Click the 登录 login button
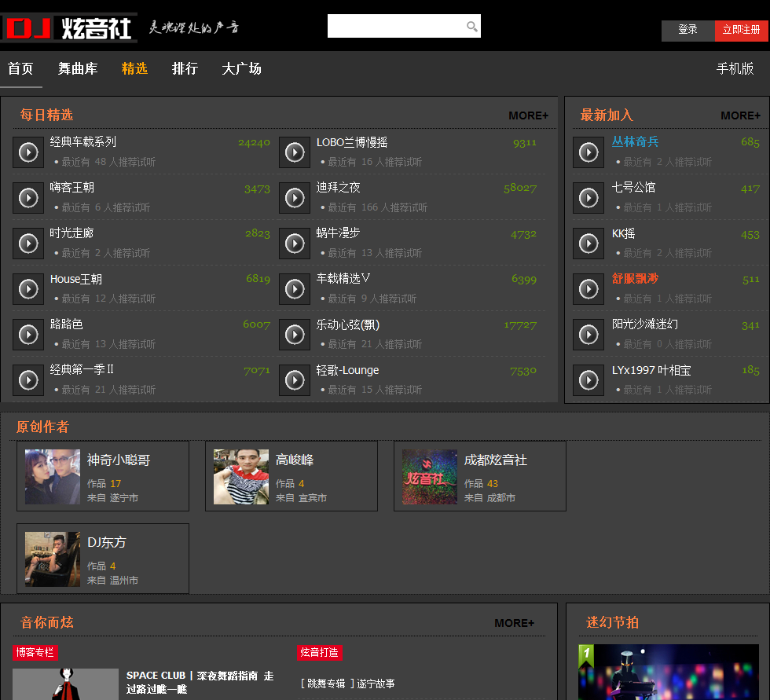The height and width of the screenshot is (700, 770). pos(688,31)
